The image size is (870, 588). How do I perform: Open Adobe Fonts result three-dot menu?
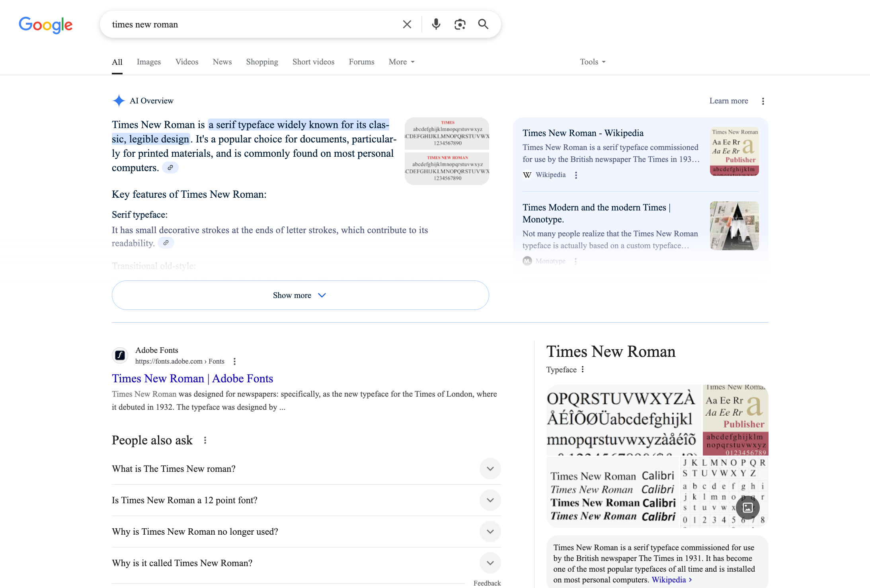point(234,361)
